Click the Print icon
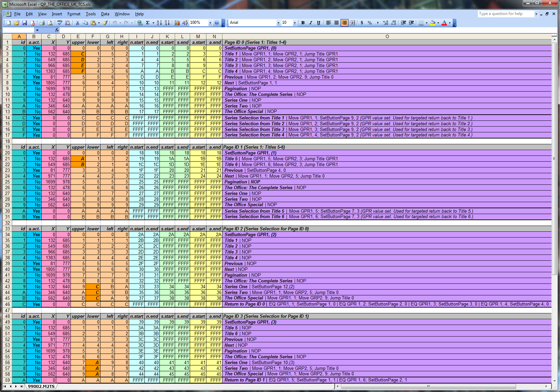This screenshot has width=560, height=392. pos(42,23)
